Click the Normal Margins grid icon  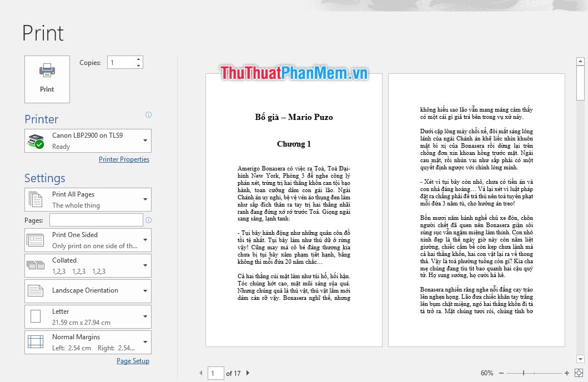(36, 342)
